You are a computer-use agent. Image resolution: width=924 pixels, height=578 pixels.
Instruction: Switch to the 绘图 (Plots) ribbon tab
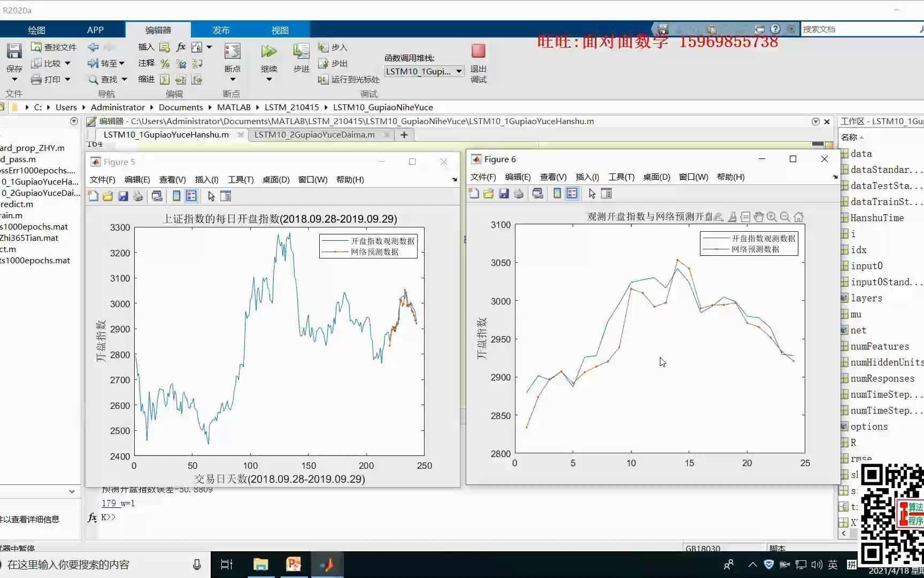(36, 30)
